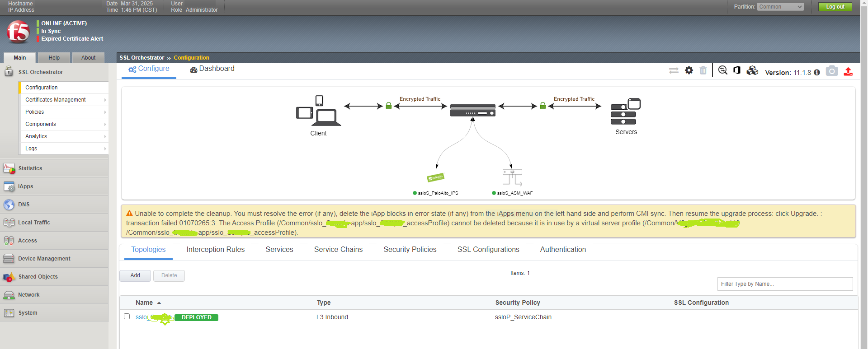Click the BIG-IP appliance icon in diagram

click(x=472, y=110)
